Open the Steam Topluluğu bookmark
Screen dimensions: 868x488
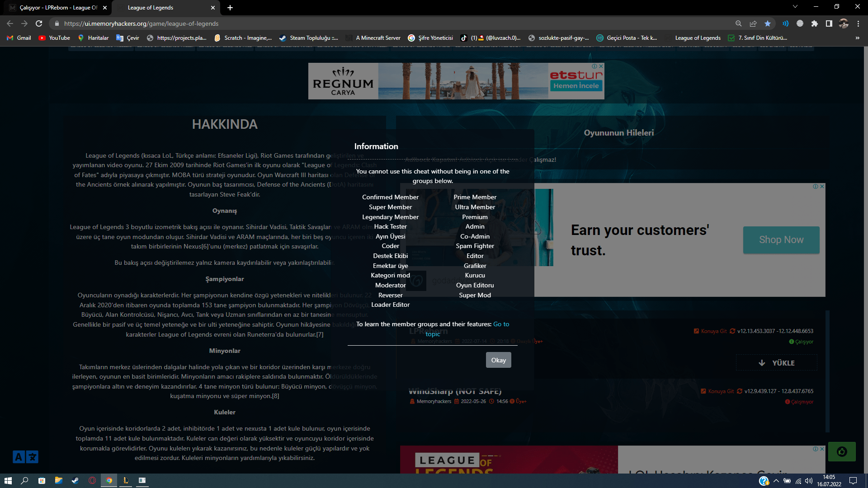point(309,38)
